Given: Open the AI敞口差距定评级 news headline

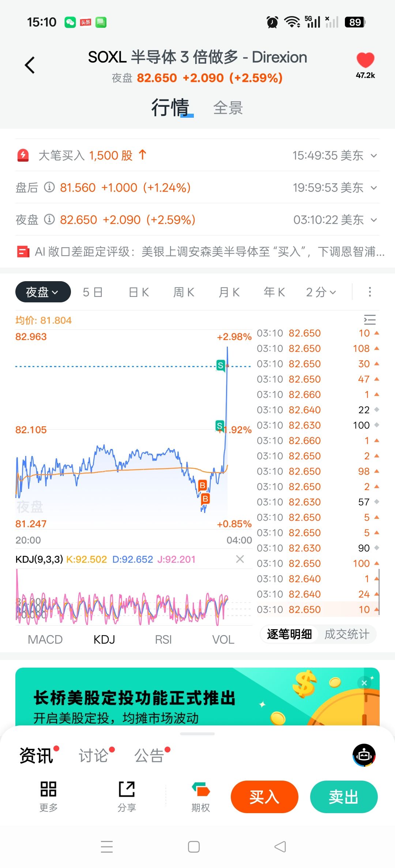Looking at the screenshot, I should 210,252.
